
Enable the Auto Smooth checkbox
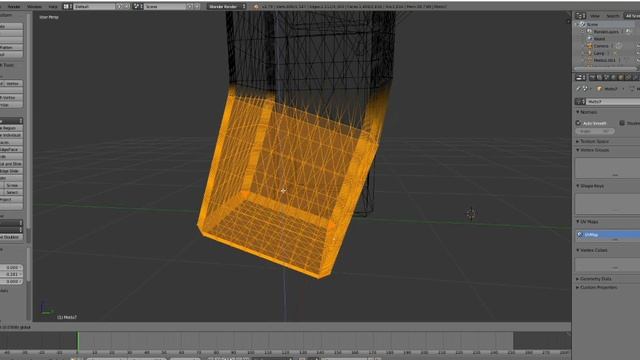(x=578, y=123)
